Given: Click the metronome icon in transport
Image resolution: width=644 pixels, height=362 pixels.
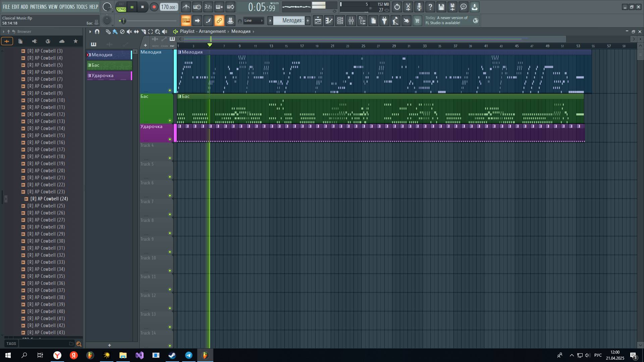Looking at the screenshot, I should 186,7.
